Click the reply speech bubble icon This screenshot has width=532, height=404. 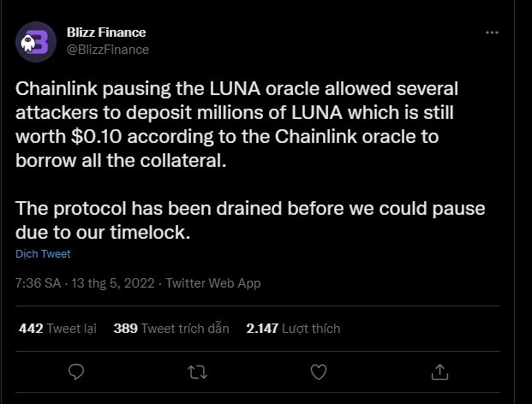[75, 371]
